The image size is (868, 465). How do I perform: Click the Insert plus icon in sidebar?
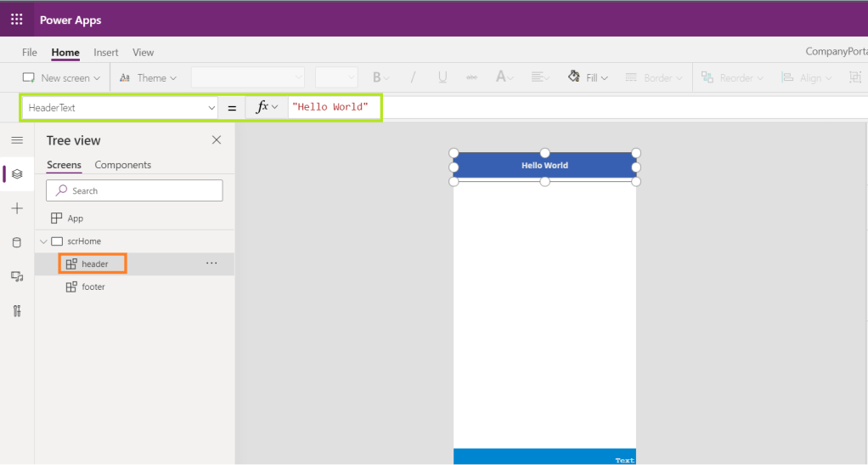click(x=17, y=208)
